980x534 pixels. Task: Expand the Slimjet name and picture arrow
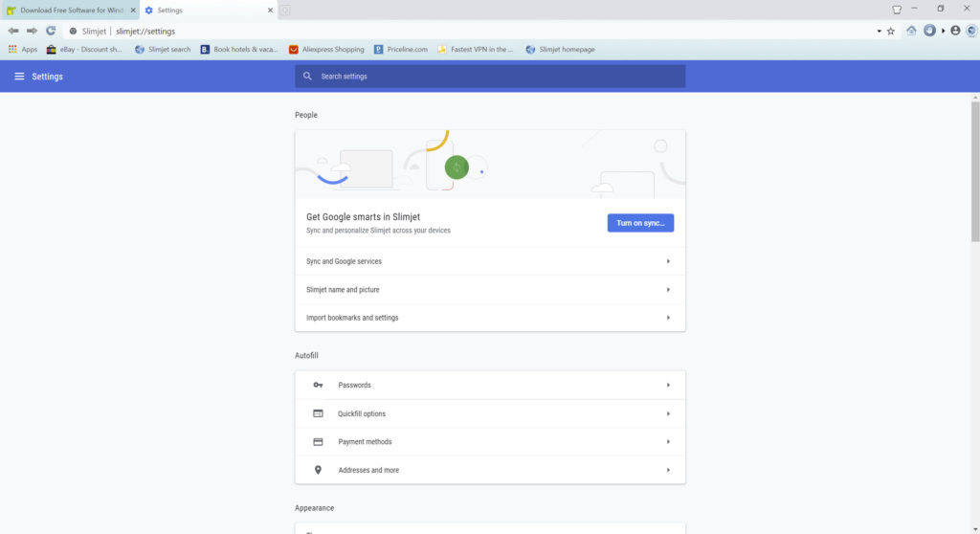668,290
